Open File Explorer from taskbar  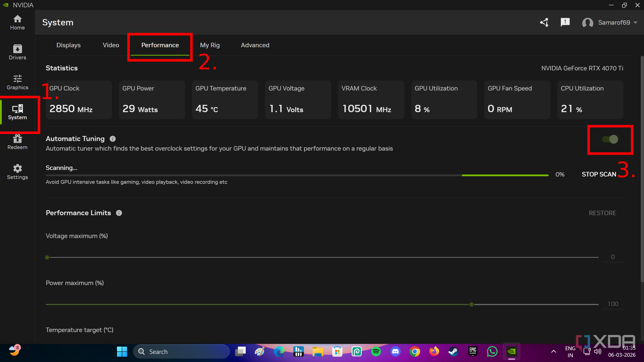tap(318, 351)
